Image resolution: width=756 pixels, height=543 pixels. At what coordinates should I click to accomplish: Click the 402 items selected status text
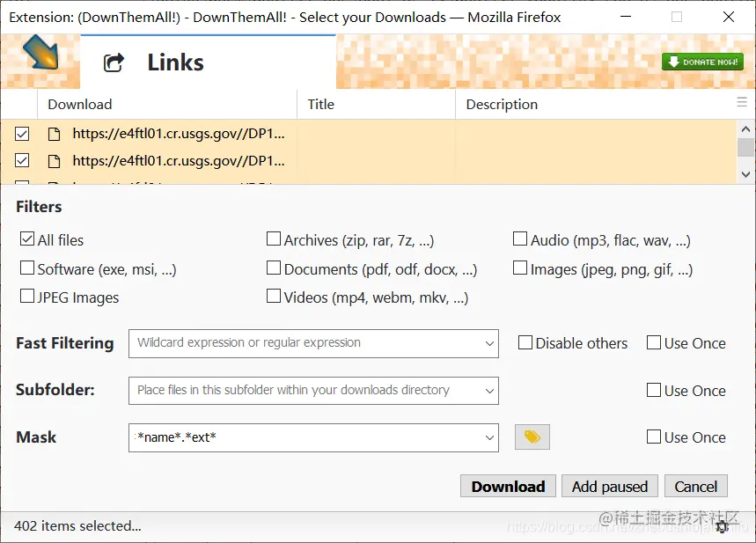77,525
